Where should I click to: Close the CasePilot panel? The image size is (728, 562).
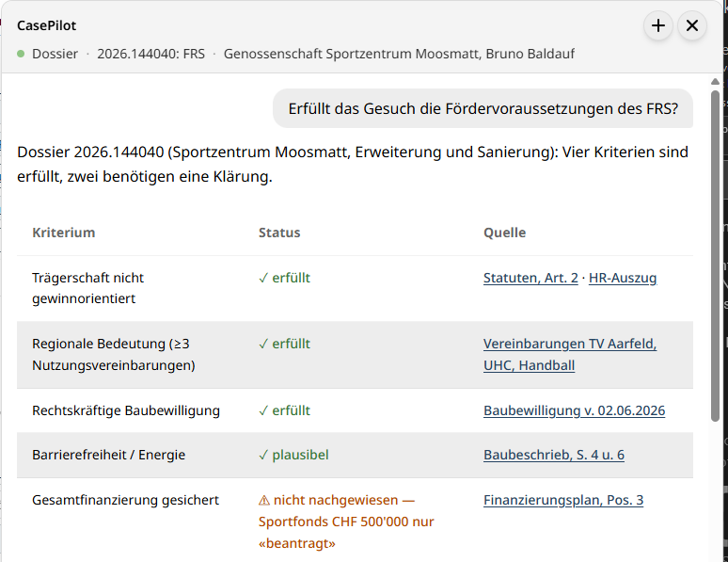click(691, 25)
